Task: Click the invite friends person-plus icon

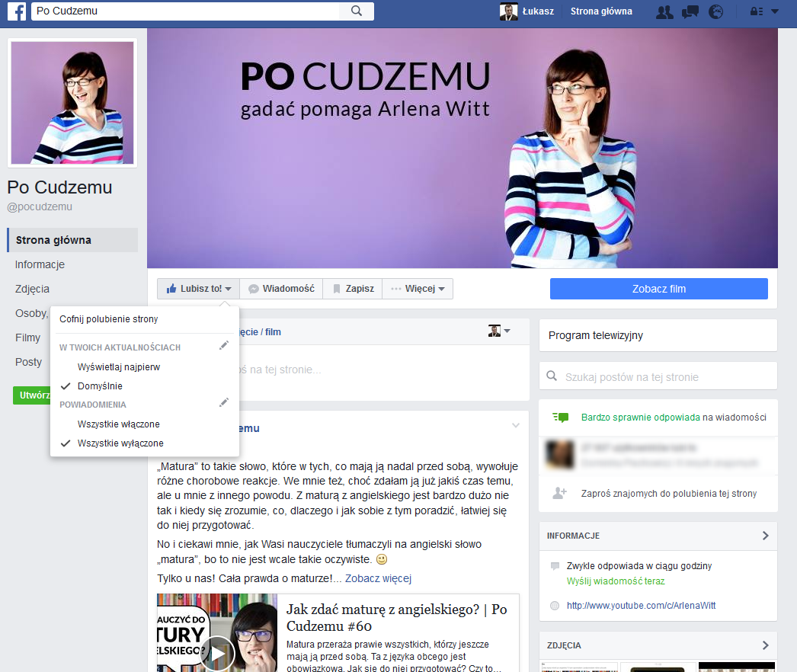Action: pos(559,493)
